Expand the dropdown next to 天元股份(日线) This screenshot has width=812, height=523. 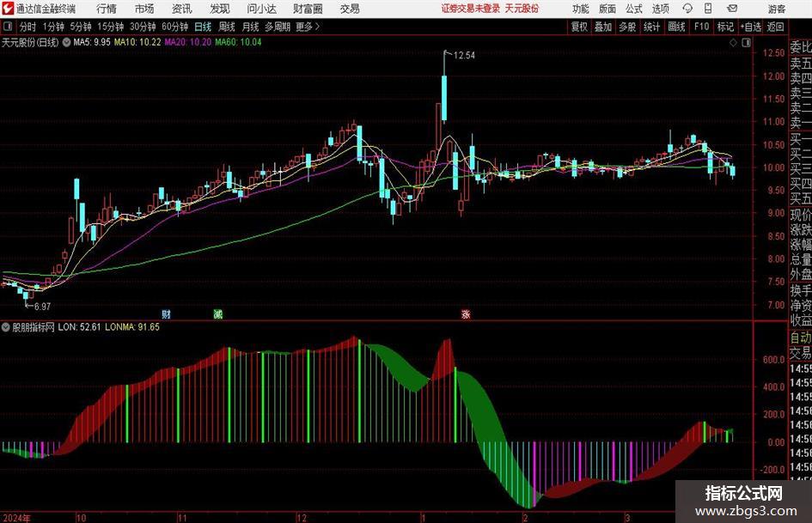tap(67, 42)
